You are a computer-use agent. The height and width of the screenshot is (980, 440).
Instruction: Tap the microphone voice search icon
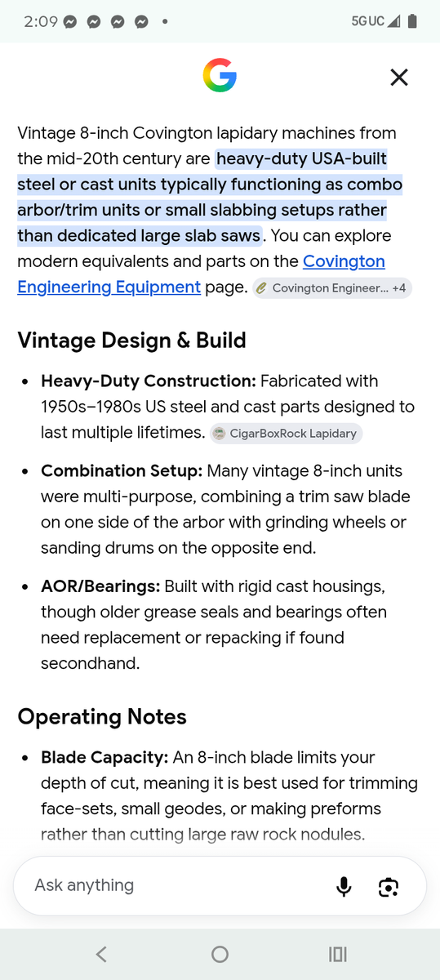(x=344, y=886)
